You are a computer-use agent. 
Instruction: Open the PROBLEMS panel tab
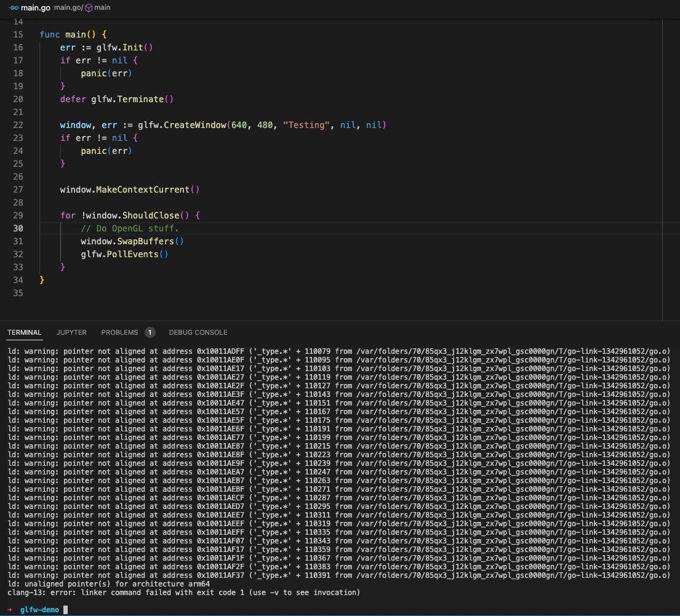point(120,332)
